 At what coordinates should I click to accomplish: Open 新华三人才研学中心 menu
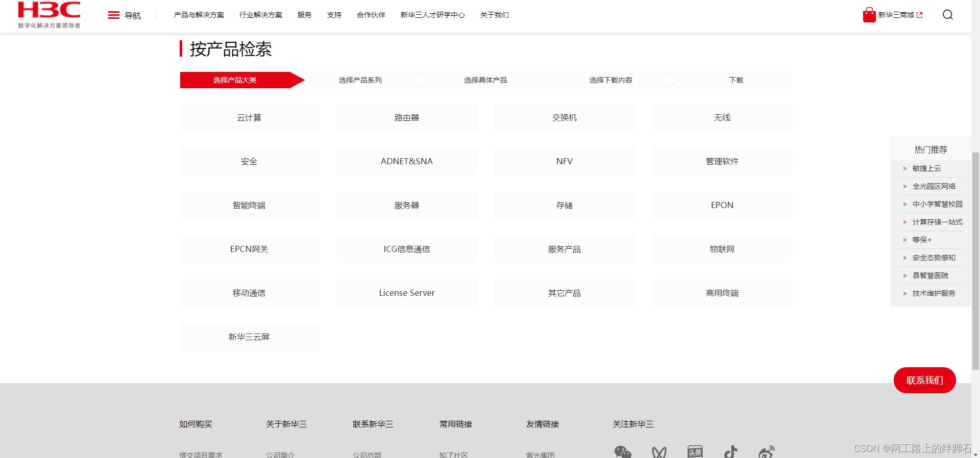point(433,15)
